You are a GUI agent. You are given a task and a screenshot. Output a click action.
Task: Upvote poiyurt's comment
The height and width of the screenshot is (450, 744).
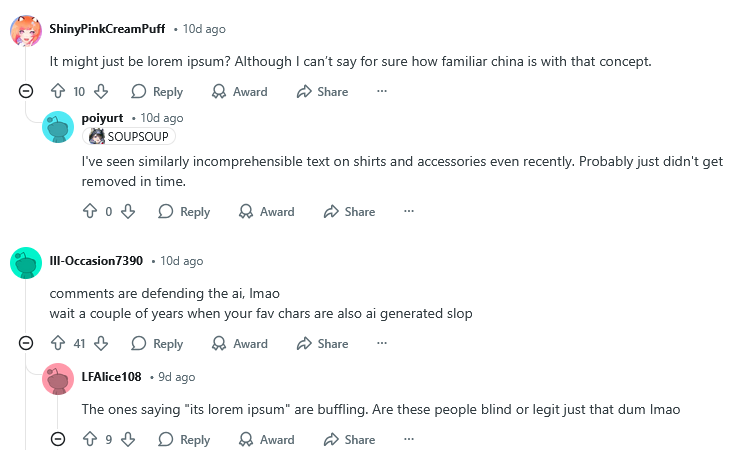click(90, 211)
